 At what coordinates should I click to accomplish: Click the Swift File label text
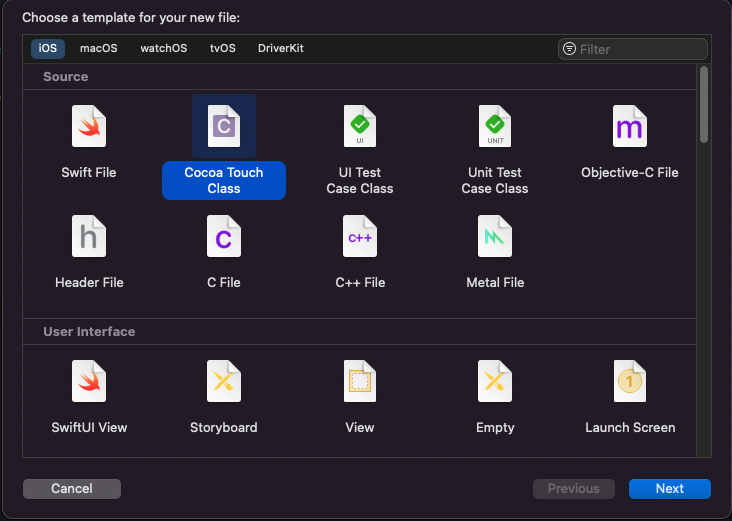click(x=89, y=173)
